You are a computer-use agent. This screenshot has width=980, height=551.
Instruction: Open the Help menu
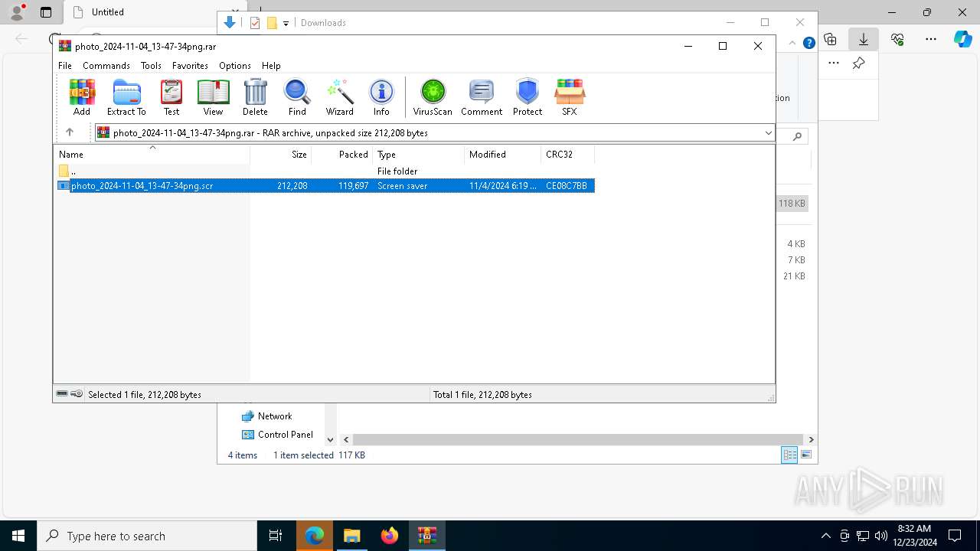(271, 66)
